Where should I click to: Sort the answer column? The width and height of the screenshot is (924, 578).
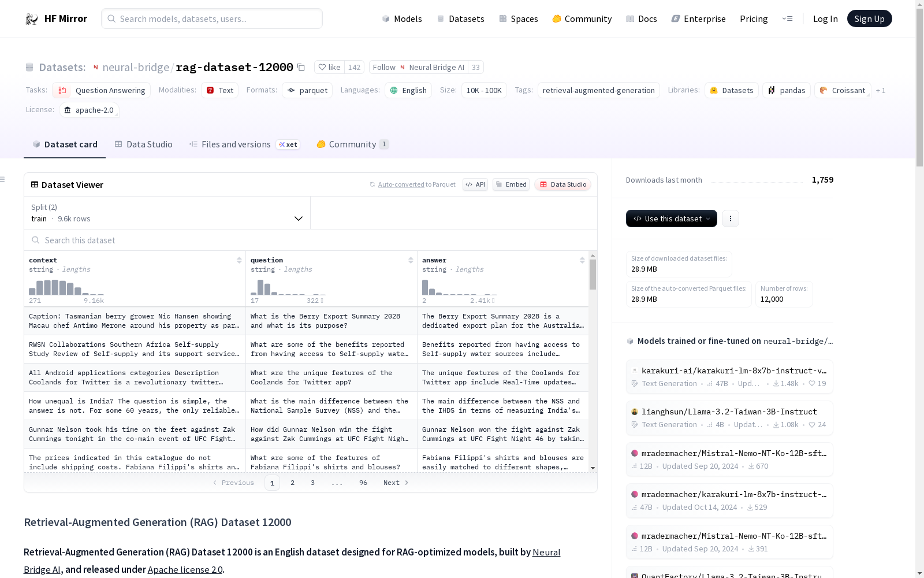582,260
